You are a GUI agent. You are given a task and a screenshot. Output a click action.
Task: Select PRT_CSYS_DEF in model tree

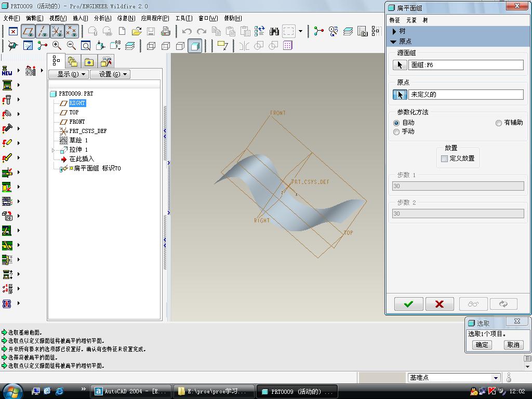click(x=87, y=131)
